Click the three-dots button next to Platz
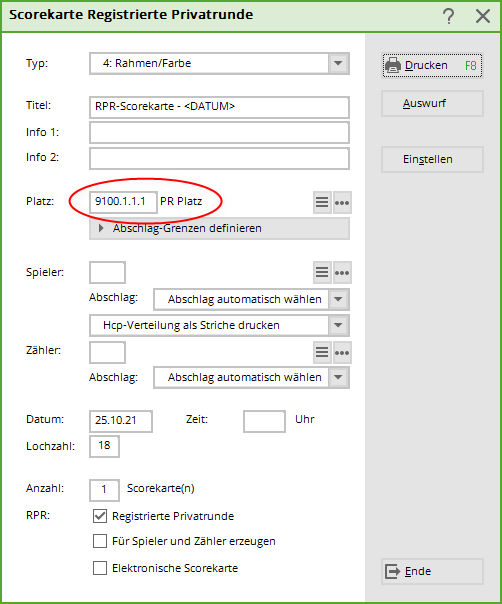Image resolution: width=502 pixels, height=604 pixels. click(x=342, y=202)
